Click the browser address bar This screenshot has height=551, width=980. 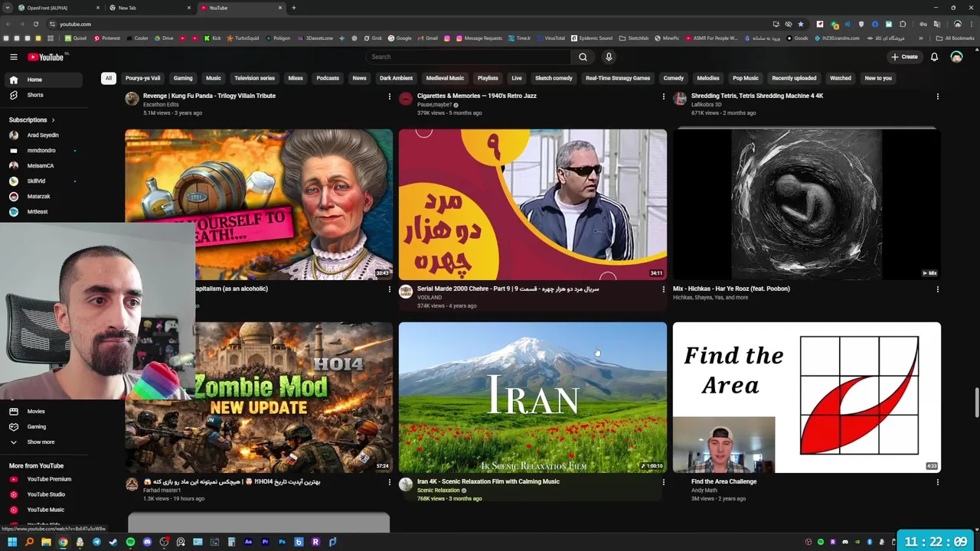click(x=413, y=24)
